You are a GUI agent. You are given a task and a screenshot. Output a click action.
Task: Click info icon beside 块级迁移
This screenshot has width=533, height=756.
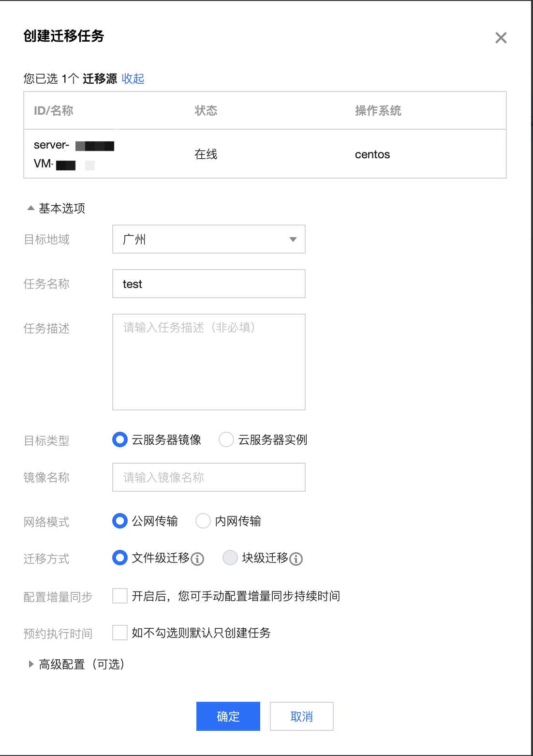tap(296, 559)
